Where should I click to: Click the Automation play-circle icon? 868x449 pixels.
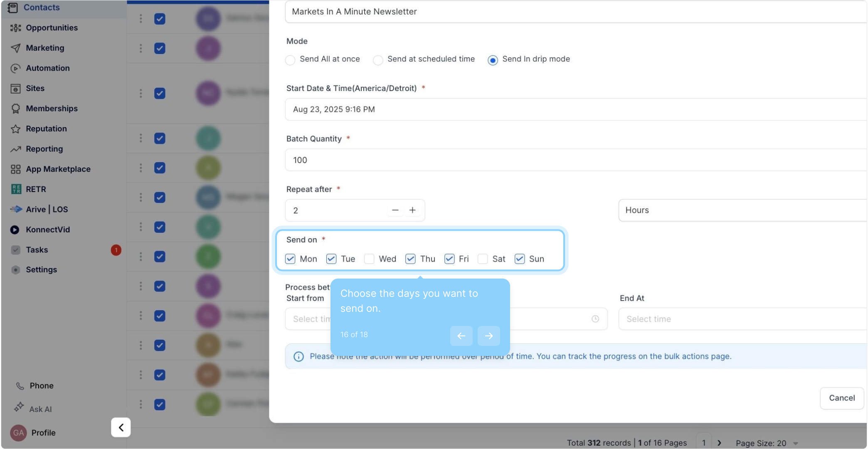coord(15,68)
